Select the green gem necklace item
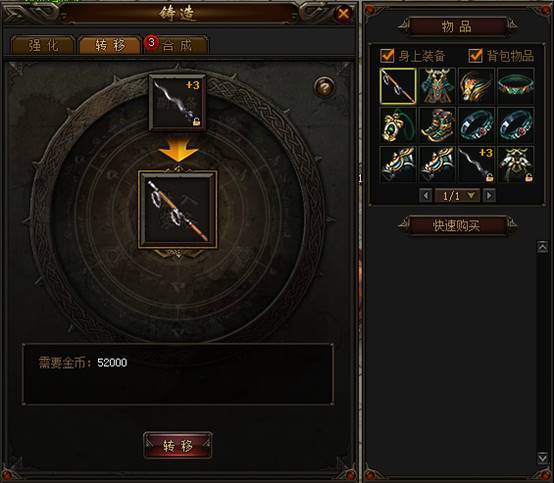This screenshot has height=483, width=554. (398, 125)
